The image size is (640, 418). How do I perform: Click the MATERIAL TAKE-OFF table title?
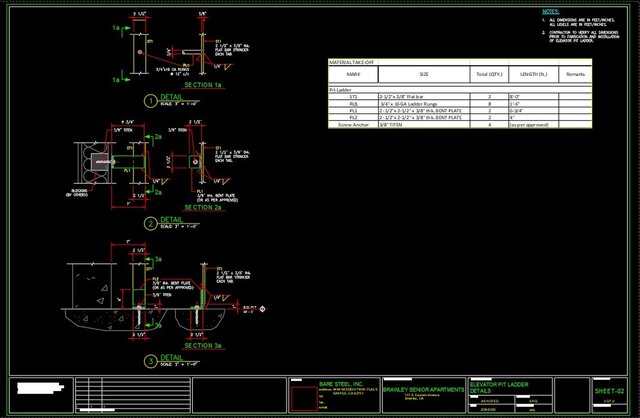[x=354, y=63]
